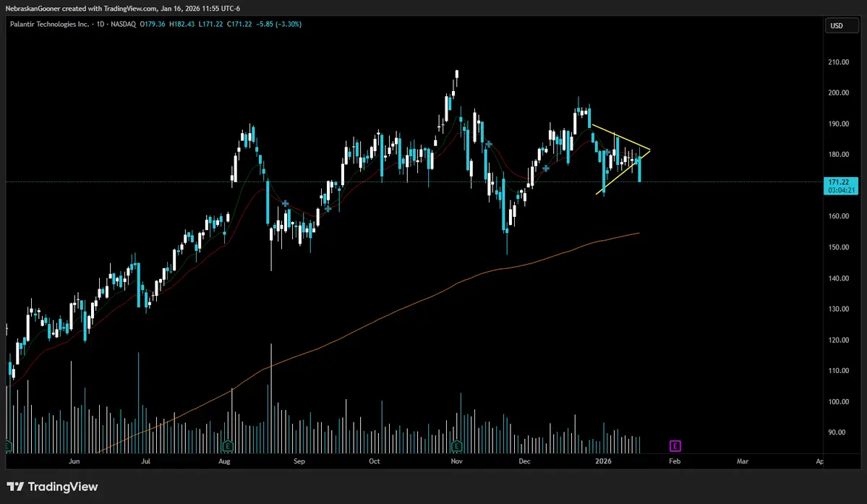Click the NebraskanGooner created with TradingView.com caption
867x504 pixels.
[x=122, y=8]
